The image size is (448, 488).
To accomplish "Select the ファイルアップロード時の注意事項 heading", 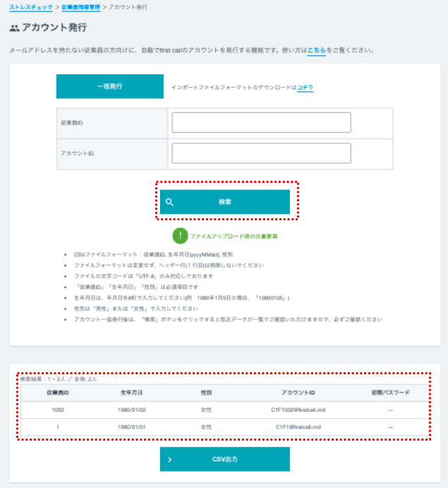I will [x=234, y=237].
